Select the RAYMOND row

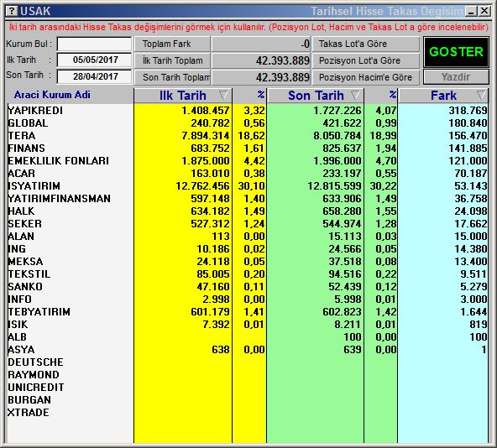pyautogui.click(x=247, y=375)
